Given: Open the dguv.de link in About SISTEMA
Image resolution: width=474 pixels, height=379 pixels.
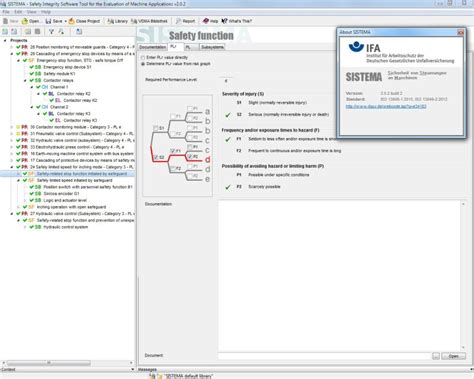Looking at the screenshot, I should [x=386, y=106].
